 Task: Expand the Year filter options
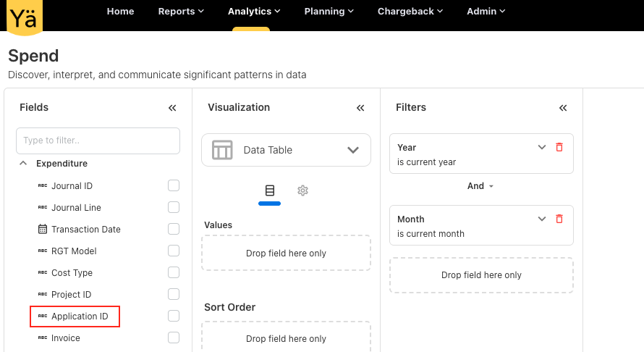[541, 147]
